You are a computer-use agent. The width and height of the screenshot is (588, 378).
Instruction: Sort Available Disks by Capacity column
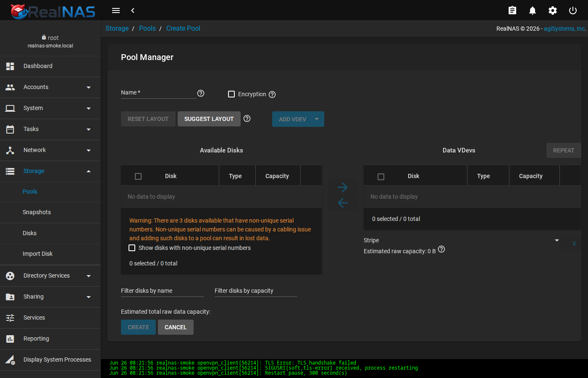[277, 176]
